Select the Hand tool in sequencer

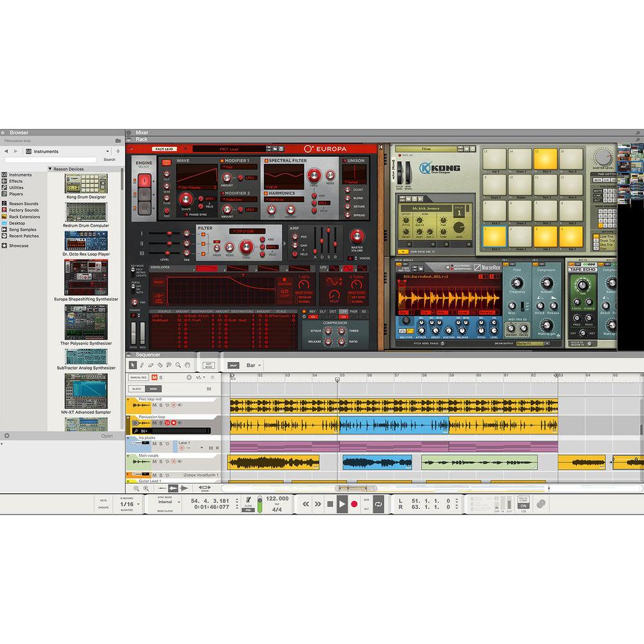[x=187, y=365]
